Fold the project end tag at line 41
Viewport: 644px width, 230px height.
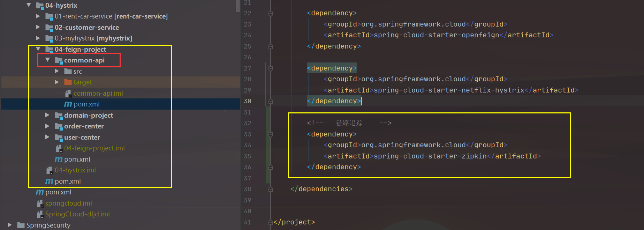click(271, 222)
